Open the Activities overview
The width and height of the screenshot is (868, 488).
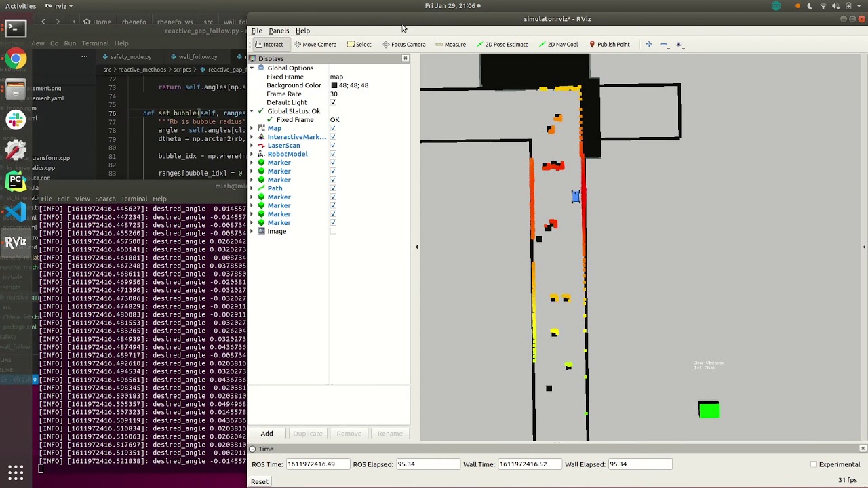[x=21, y=6]
